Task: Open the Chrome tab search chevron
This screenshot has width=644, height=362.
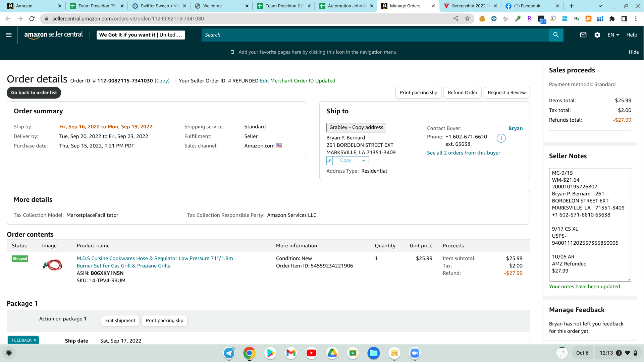Action: click(x=600, y=6)
